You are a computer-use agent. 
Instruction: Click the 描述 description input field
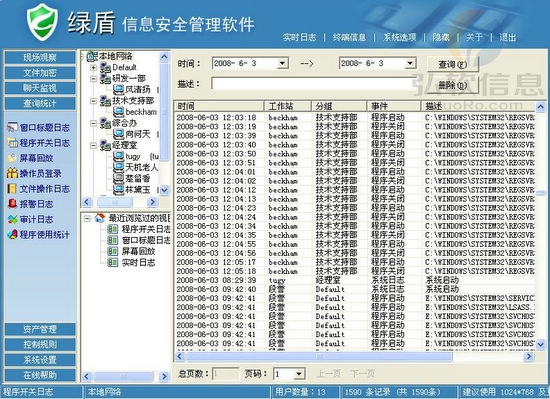point(313,84)
